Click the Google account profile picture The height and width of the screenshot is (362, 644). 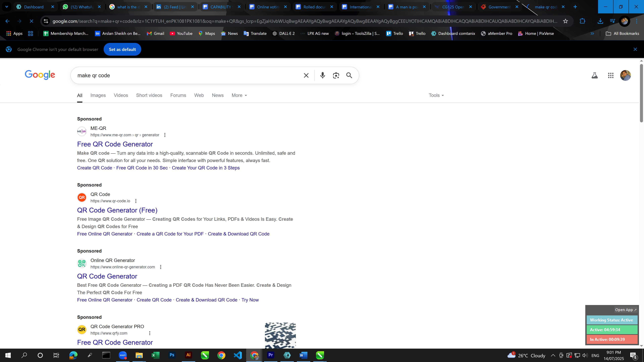[625, 75]
